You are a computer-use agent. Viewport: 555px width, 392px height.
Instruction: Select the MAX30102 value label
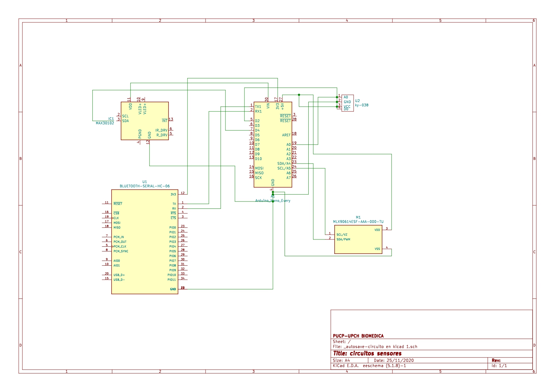tap(105, 123)
